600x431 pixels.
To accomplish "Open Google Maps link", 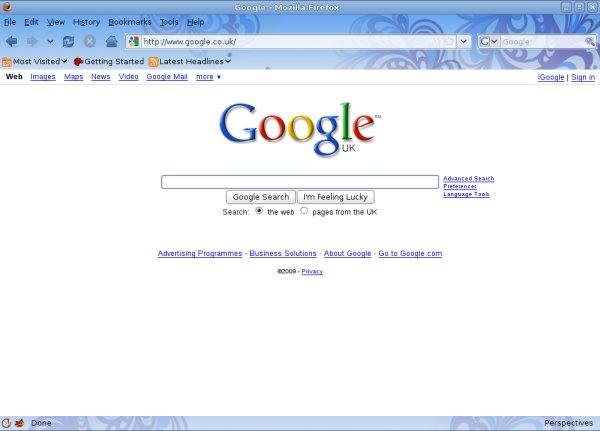I will click(x=73, y=77).
